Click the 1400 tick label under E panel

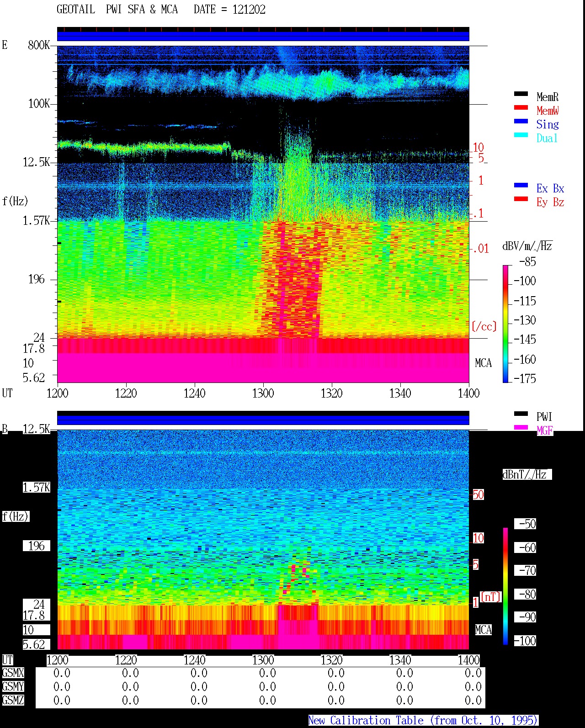tap(468, 393)
